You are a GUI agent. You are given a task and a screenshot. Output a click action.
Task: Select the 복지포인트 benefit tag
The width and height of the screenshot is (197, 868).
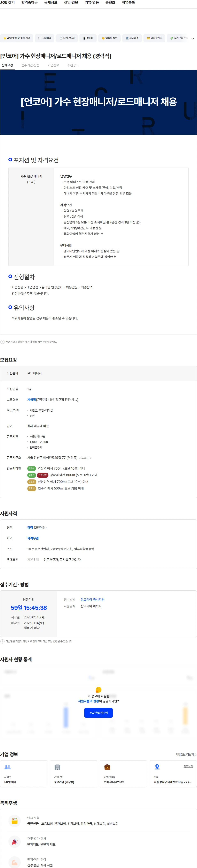154,38
